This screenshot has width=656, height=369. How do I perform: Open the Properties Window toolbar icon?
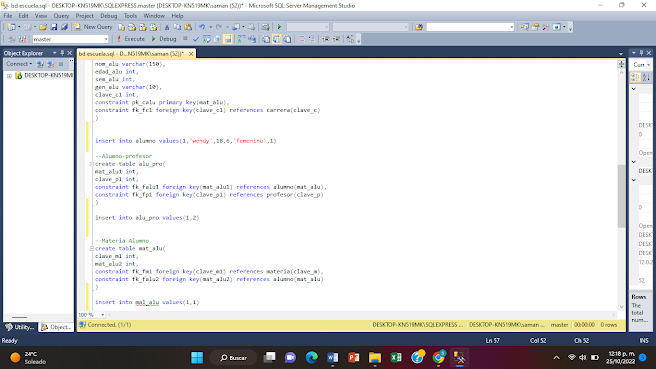[x=535, y=27]
